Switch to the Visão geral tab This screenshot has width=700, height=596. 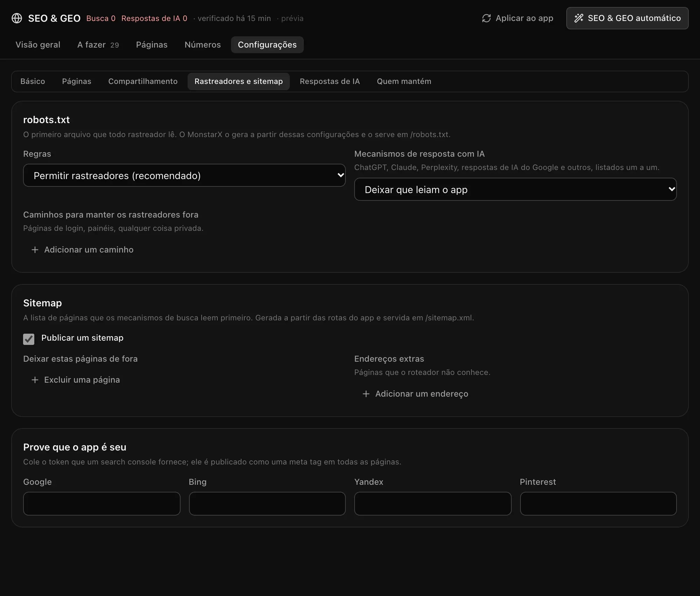pos(38,45)
